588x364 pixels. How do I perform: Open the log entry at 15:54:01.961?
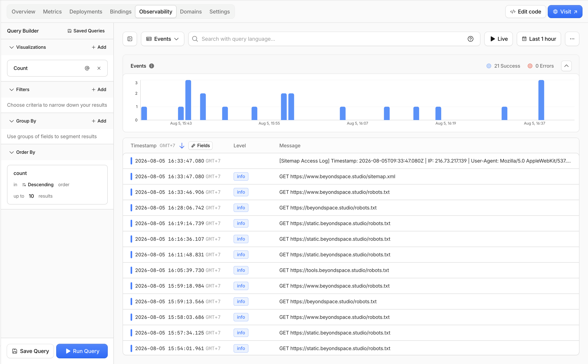click(x=351, y=348)
